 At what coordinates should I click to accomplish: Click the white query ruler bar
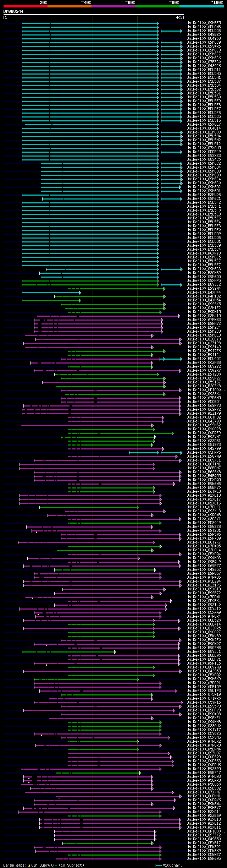94,15
